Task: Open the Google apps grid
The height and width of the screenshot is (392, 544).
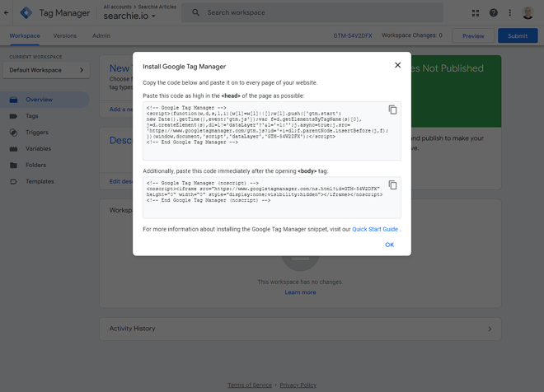Action: click(476, 13)
